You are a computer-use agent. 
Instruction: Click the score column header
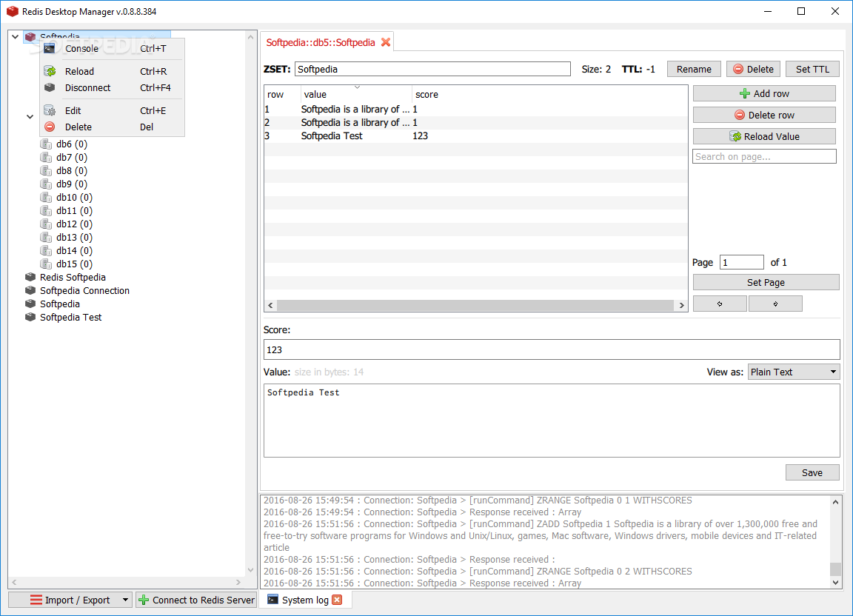click(x=426, y=94)
